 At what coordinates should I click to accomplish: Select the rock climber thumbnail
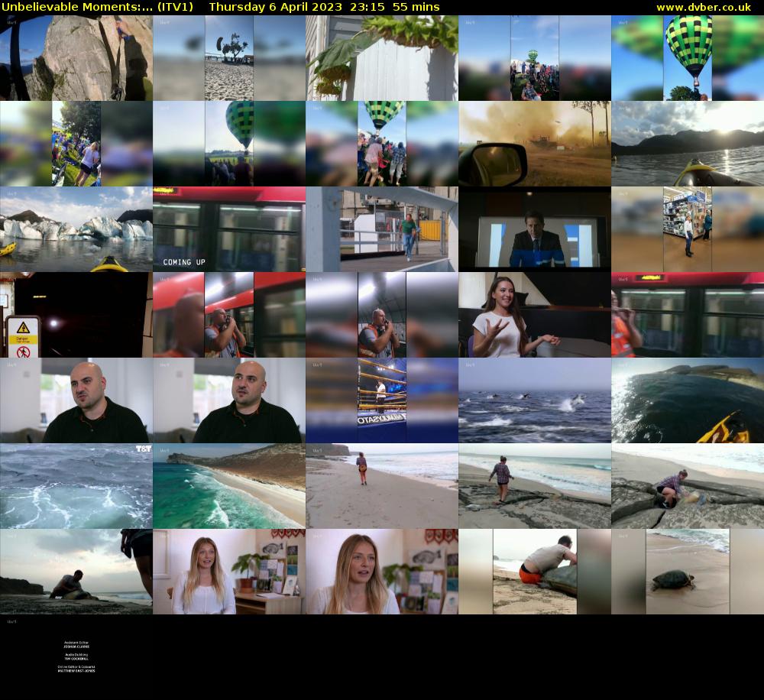[76, 58]
